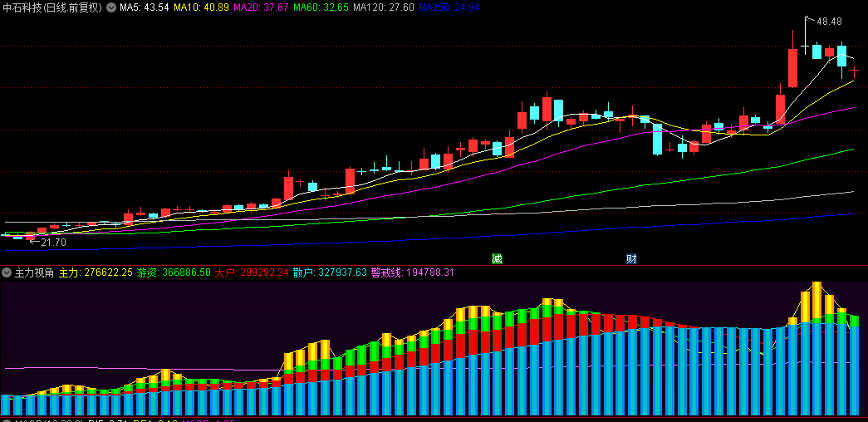
Task: Click the green 游资: 366886.50 value
Action: [174, 272]
